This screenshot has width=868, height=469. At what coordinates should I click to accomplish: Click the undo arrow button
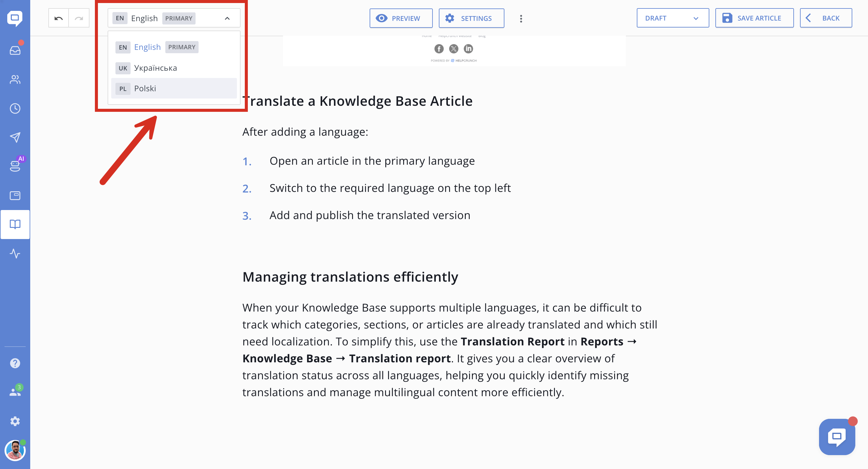pos(59,18)
